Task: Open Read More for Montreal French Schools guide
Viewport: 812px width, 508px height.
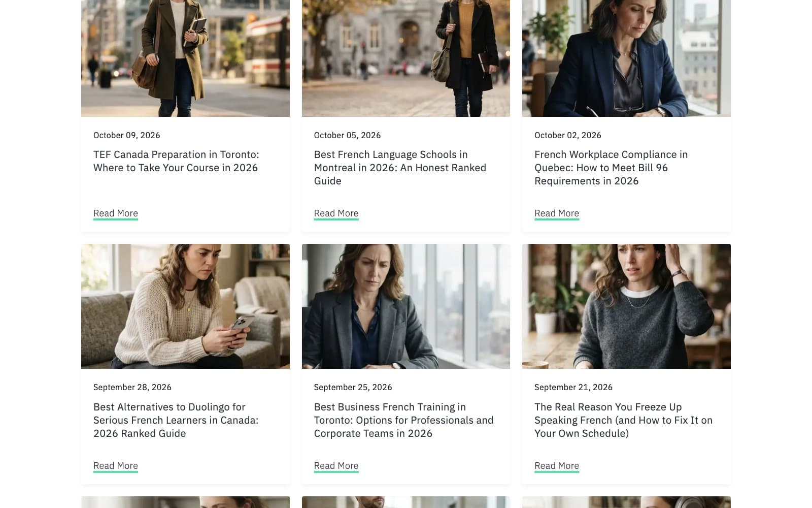Action: 336,213
